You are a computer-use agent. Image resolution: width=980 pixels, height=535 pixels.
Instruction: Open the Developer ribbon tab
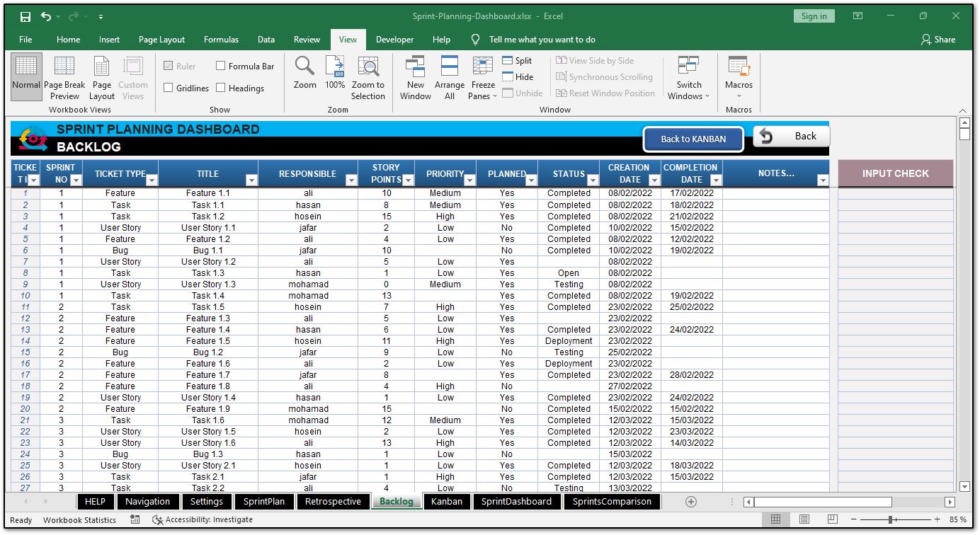click(x=394, y=40)
